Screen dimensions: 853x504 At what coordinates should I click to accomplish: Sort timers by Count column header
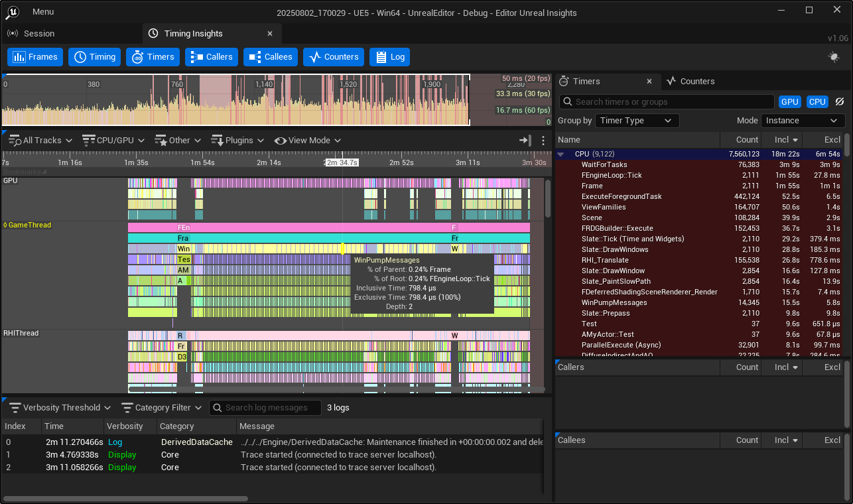(x=741, y=140)
